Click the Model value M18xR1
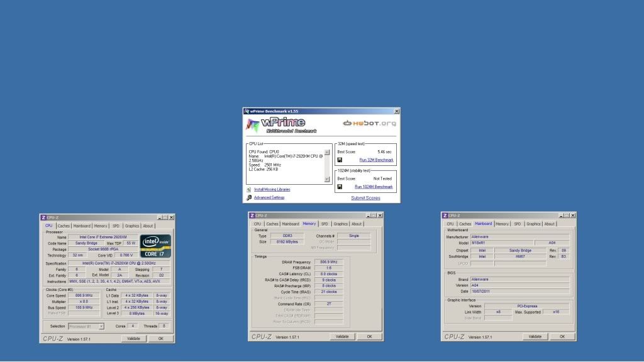This screenshot has height=362, width=644. 502,243
